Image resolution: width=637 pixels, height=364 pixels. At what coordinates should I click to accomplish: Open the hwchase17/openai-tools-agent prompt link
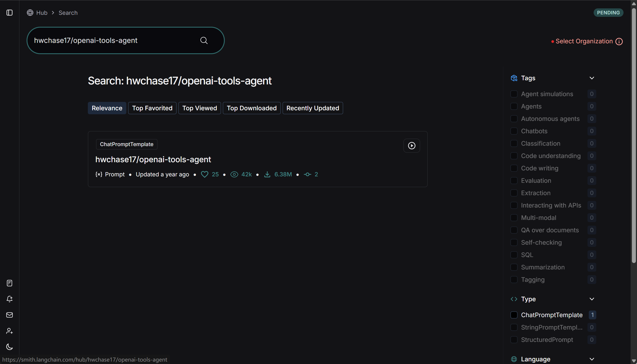pyautogui.click(x=153, y=160)
